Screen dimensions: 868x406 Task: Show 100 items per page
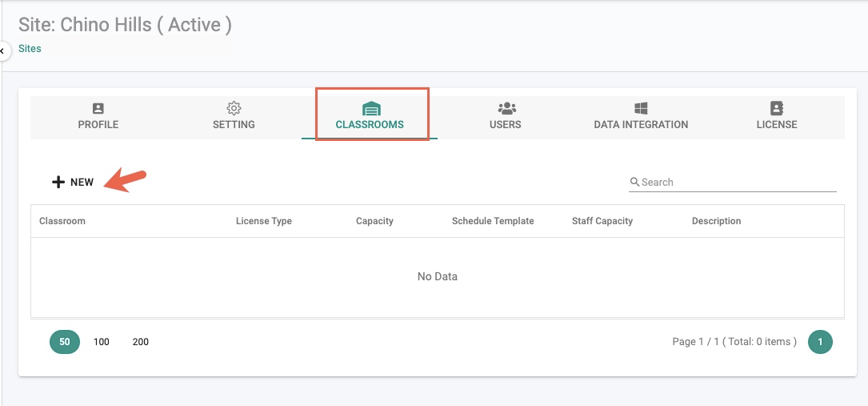coord(102,342)
